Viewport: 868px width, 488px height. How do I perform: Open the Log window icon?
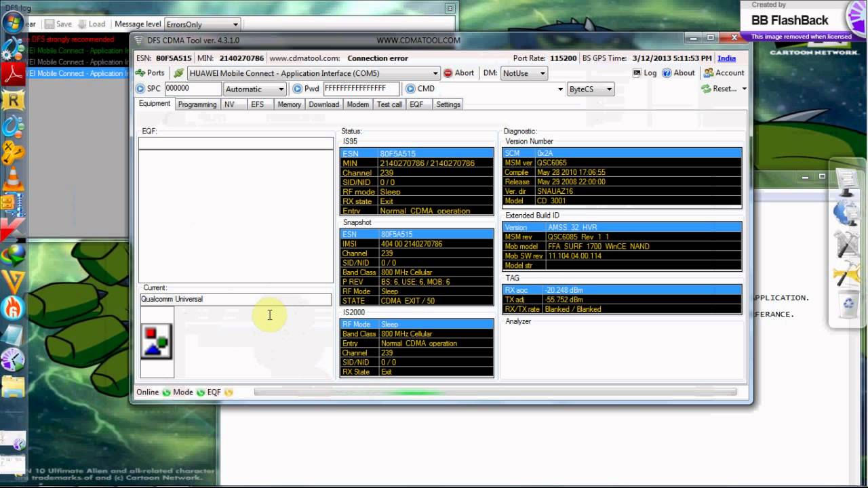[637, 73]
